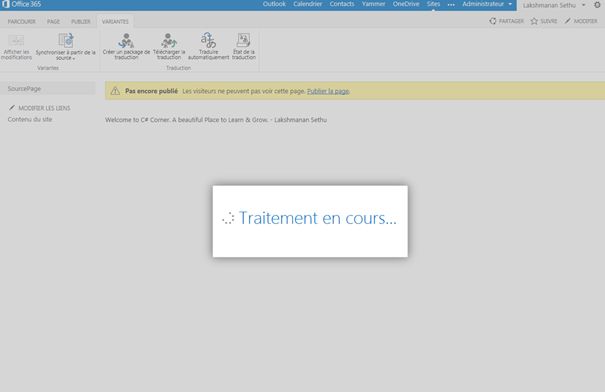This screenshot has width=605, height=392.
Task: Open the settings gear icon
Action: pyautogui.click(x=597, y=5)
